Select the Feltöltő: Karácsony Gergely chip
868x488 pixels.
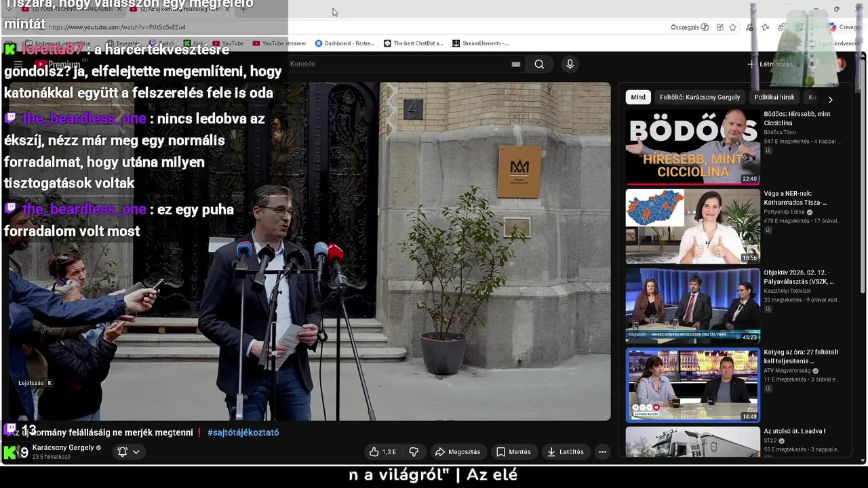coord(700,97)
